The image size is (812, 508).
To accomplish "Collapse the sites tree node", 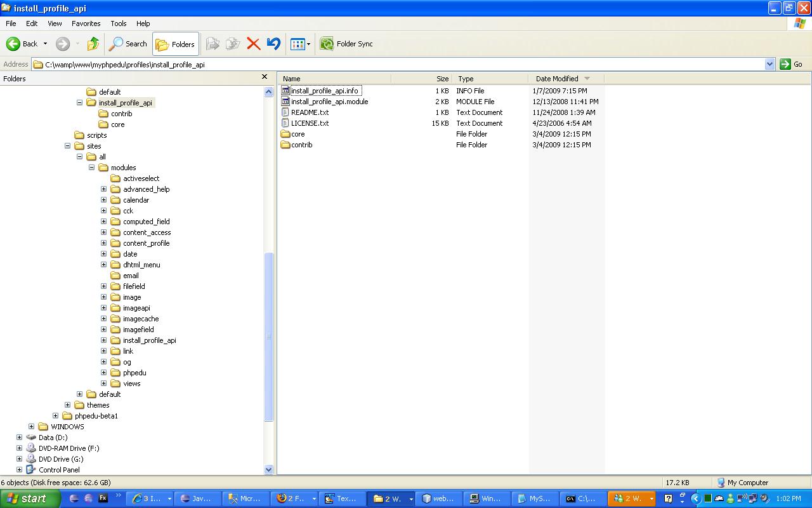I will click(x=67, y=146).
